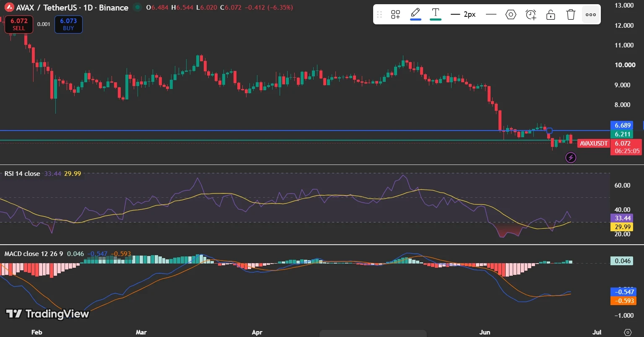Click the SELL 6.072 button
Screen dimensions: 644x337
[19, 24]
